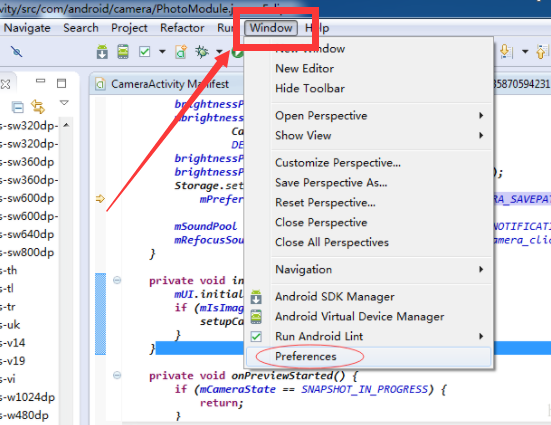
Task: Click skip all breakpoints toolbar icon
Action: coord(16,52)
